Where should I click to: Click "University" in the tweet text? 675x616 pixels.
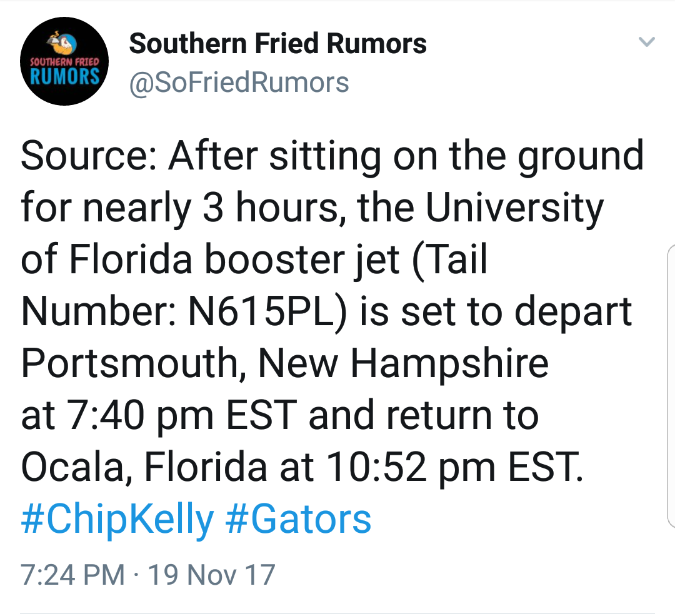[x=514, y=208]
